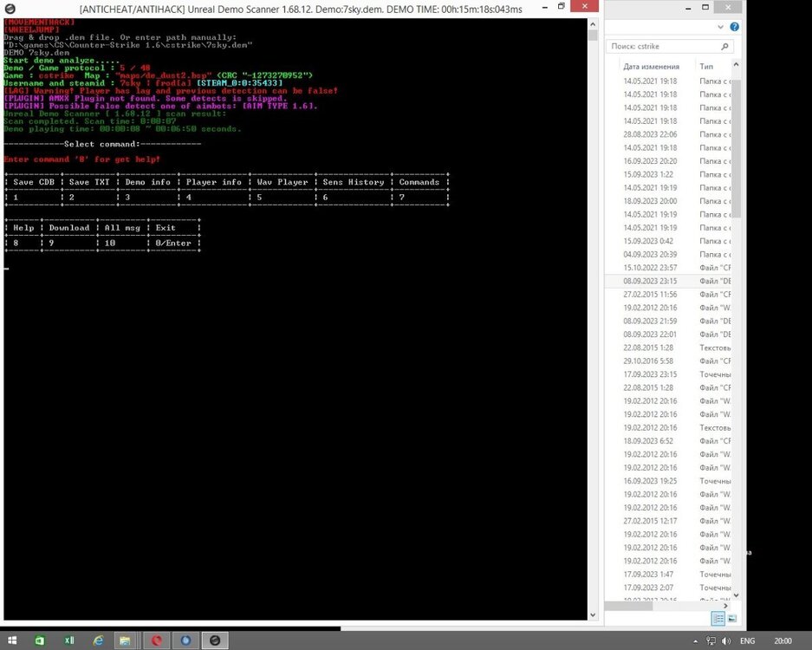Open the clock showing 20:00
The width and height of the screenshot is (812, 650).
click(x=783, y=640)
